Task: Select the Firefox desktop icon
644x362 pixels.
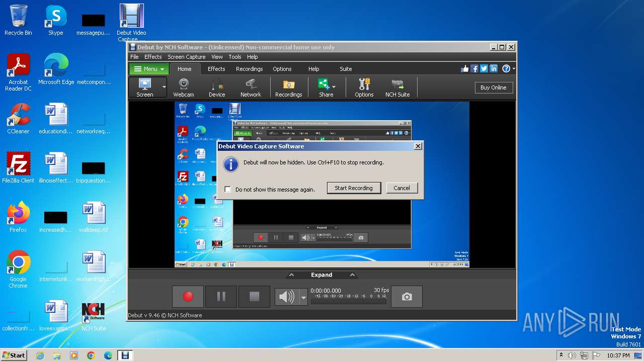Action: (18, 217)
